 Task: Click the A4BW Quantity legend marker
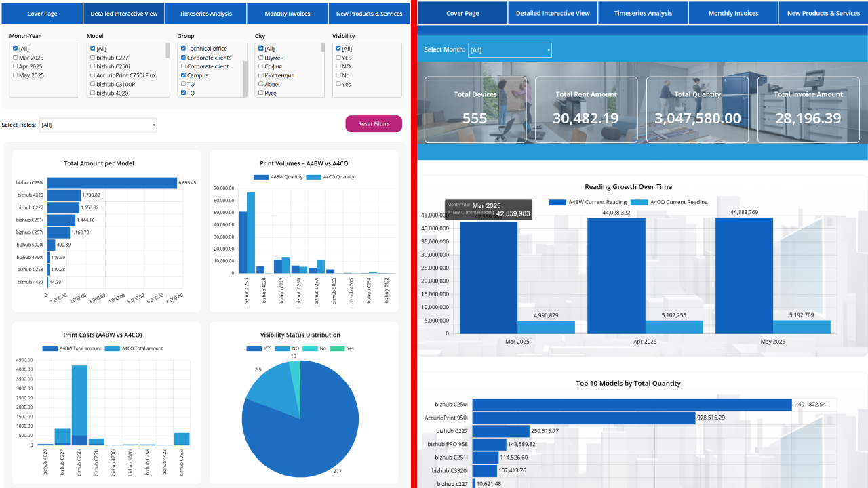pyautogui.click(x=261, y=177)
